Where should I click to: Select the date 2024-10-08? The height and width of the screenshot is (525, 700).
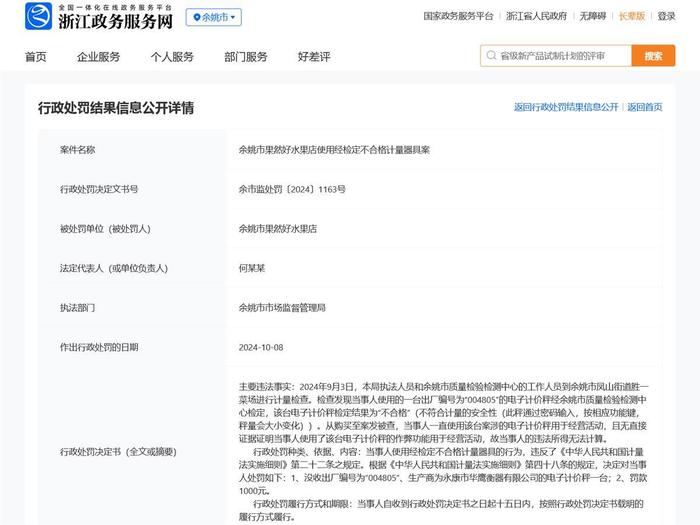tap(261, 347)
